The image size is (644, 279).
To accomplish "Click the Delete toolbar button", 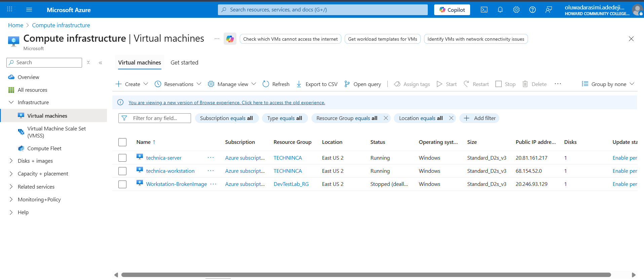I will click(x=534, y=84).
